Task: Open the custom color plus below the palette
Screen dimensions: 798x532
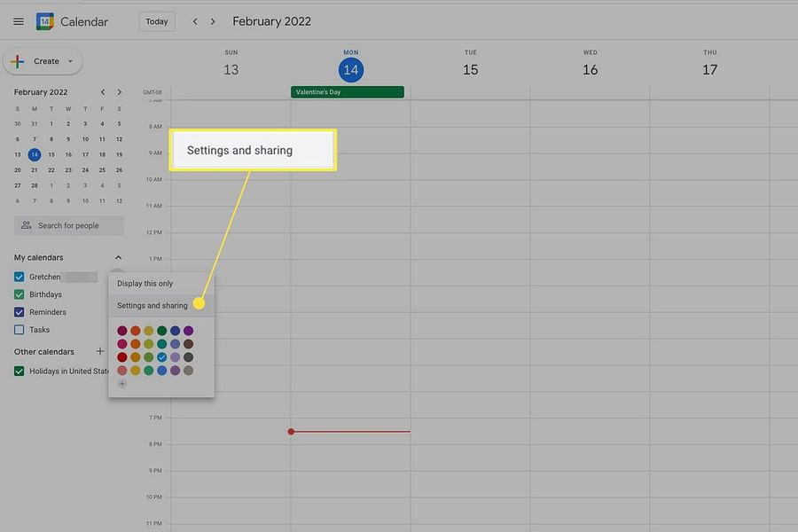Action: click(x=122, y=383)
